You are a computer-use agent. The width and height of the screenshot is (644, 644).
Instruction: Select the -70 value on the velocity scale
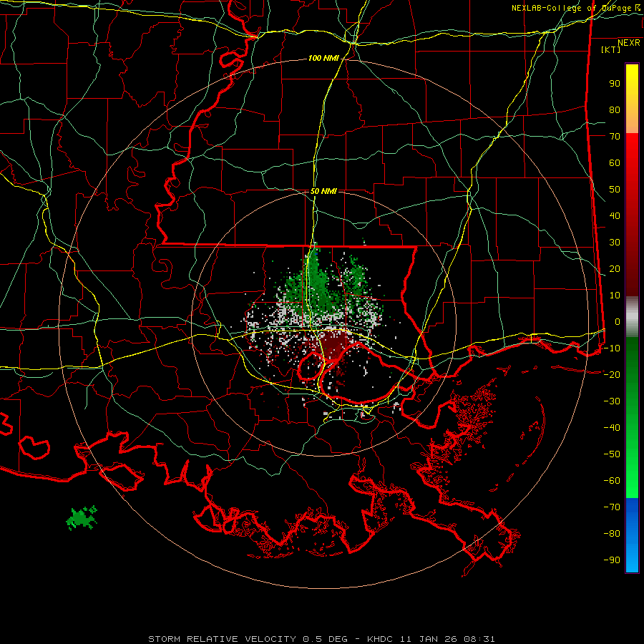612,507
